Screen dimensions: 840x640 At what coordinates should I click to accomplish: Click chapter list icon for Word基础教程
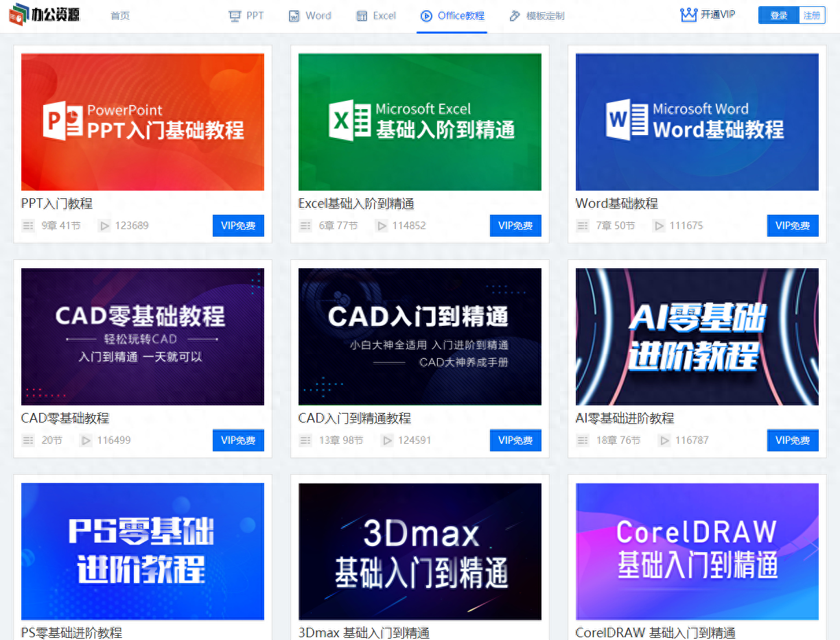pyautogui.click(x=583, y=225)
